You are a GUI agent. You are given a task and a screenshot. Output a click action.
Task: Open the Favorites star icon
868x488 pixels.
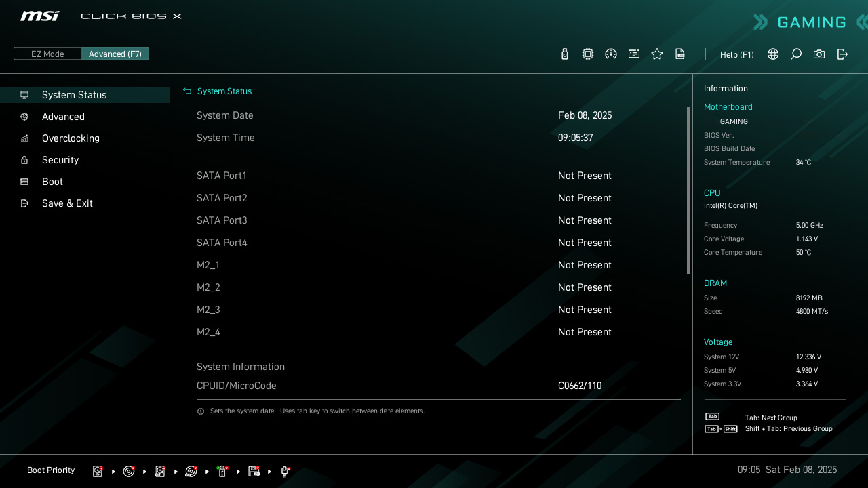[x=657, y=54]
